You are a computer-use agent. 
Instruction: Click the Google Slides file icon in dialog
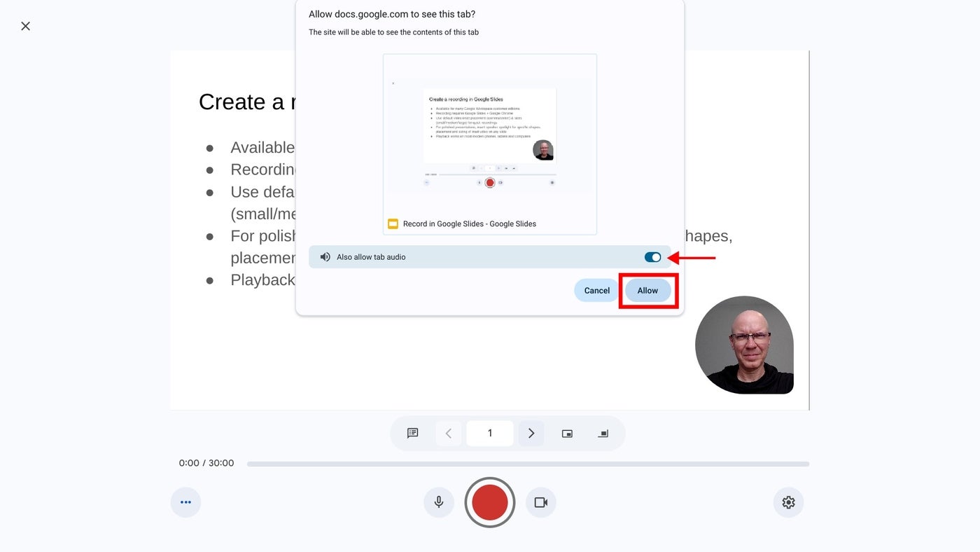click(x=393, y=224)
